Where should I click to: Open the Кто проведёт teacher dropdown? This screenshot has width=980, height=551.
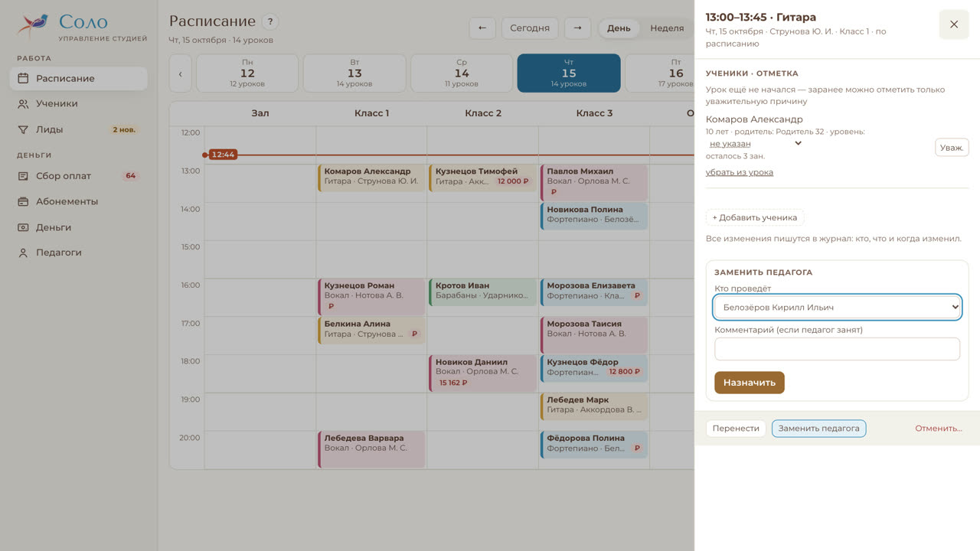pyautogui.click(x=838, y=307)
